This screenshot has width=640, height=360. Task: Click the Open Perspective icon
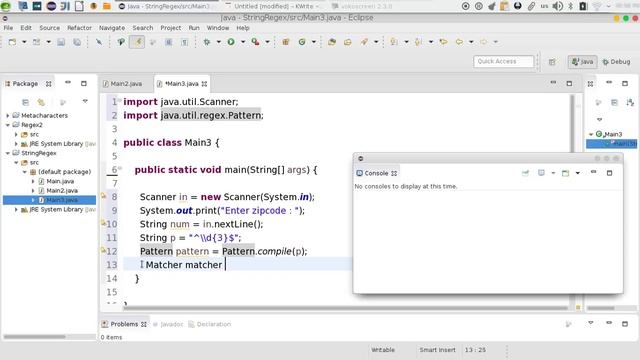point(552,62)
